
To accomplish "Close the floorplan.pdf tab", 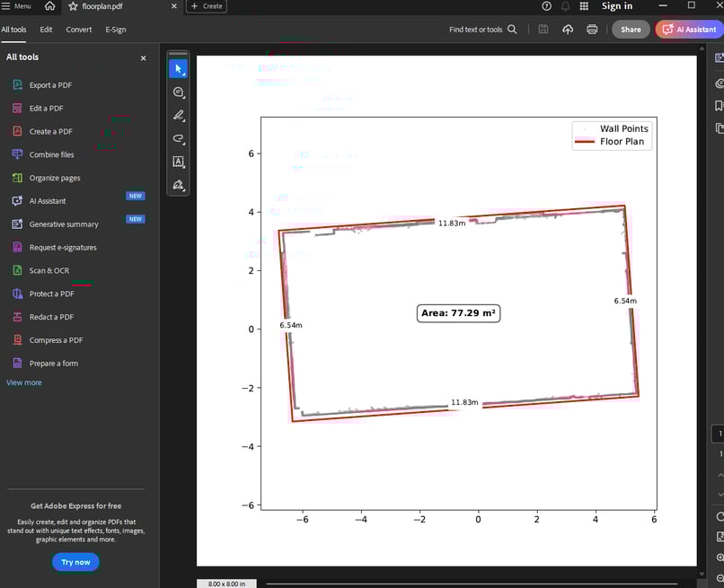I will (174, 6).
